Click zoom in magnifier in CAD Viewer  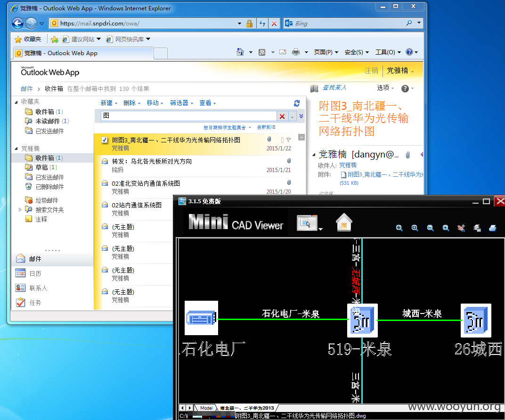tap(446, 228)
